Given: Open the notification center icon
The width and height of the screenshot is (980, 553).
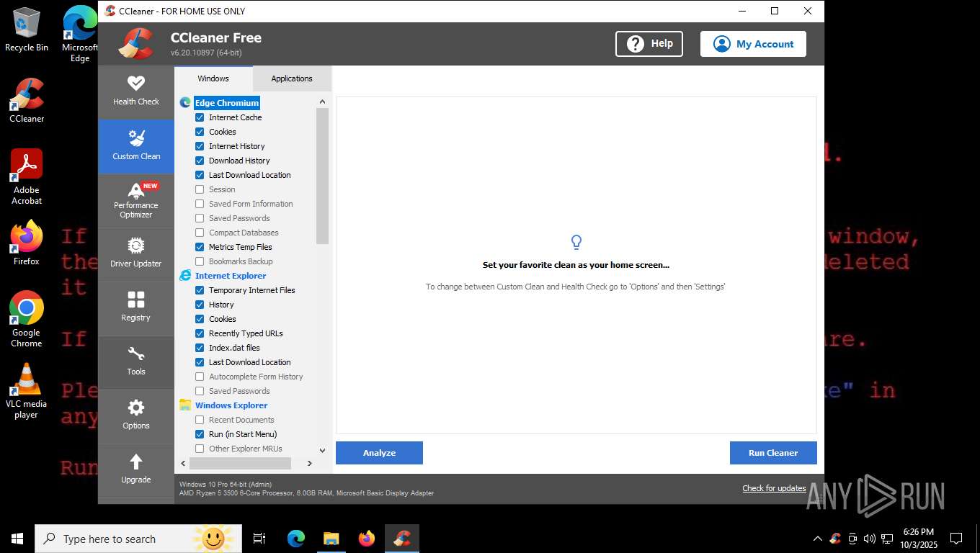Looking at the screenshot, I should click(956, 539).
